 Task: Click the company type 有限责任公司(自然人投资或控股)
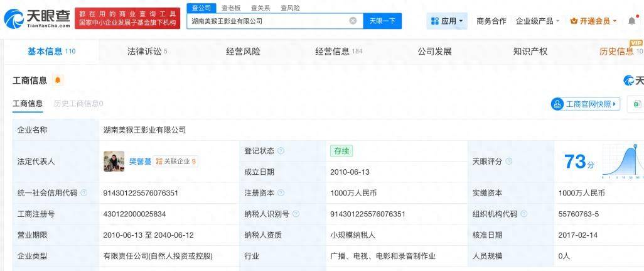[158, 256]
